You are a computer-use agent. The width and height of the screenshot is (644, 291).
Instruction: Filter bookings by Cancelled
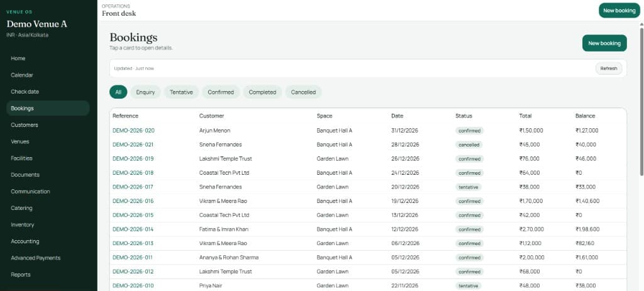pyautogui.click(x=304, y=92)
